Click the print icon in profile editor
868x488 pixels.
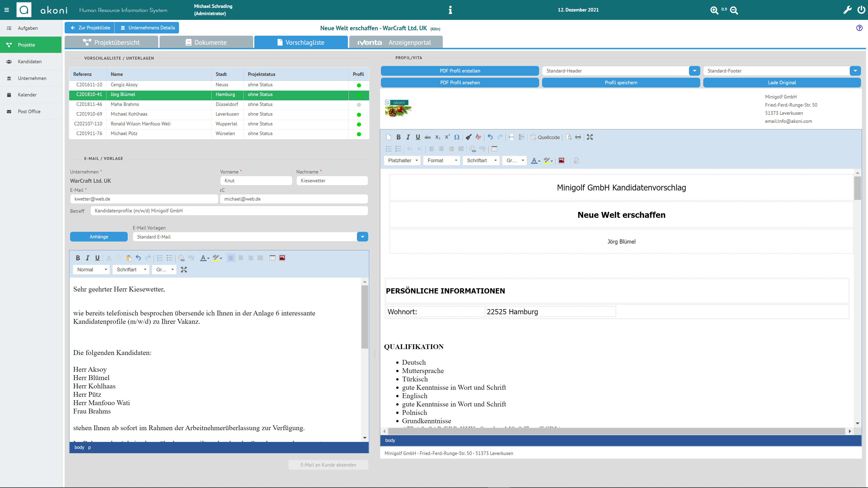point(578,137)
